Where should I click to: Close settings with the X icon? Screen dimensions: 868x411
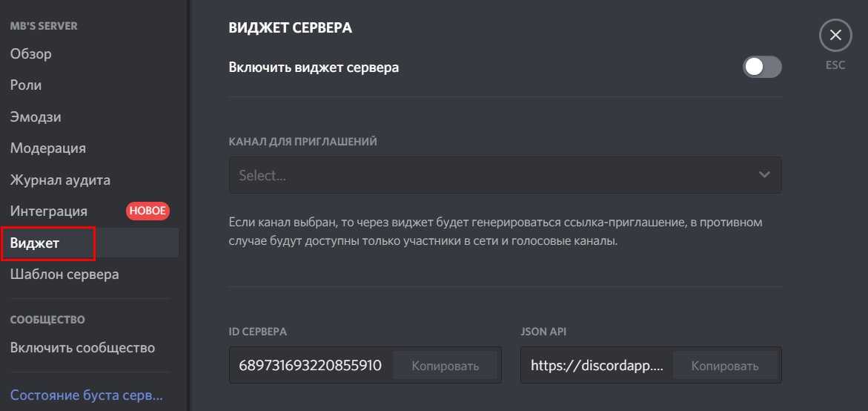(835, 35)
